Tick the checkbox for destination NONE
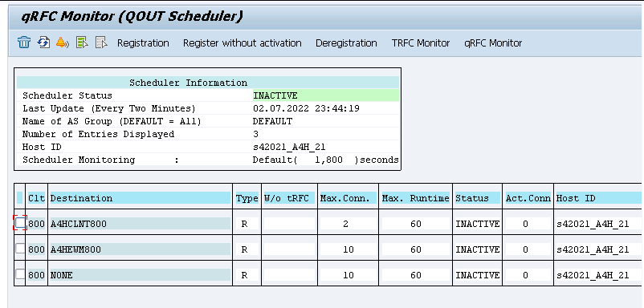Viewport: 644px width, 308px height. (20, 274)
